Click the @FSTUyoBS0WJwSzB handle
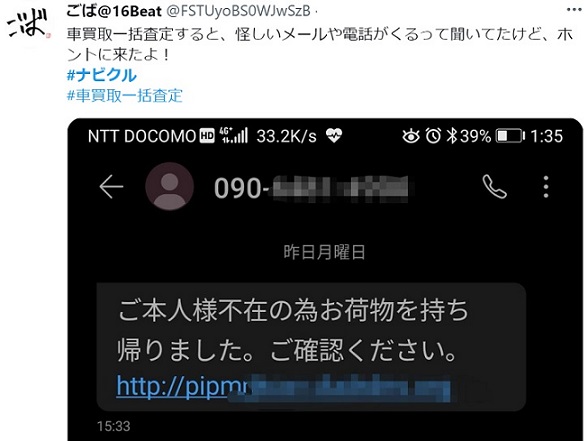 tap(238, 11)
